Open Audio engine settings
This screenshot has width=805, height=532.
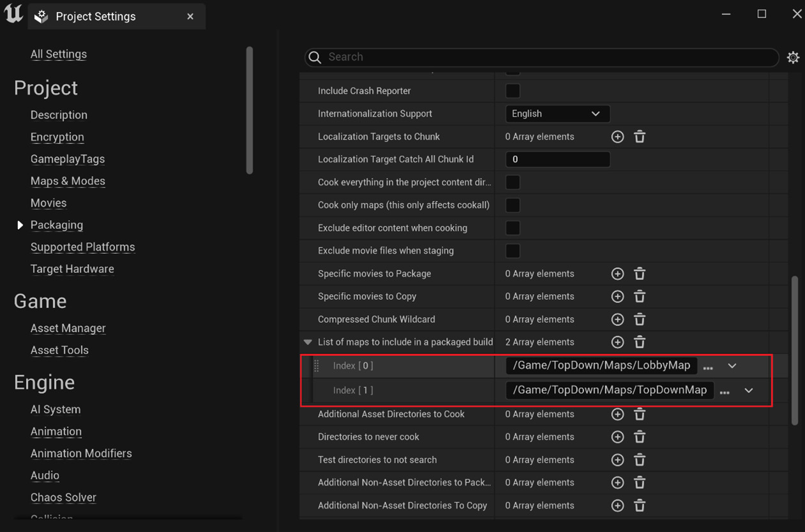click(x=45, y=476)
